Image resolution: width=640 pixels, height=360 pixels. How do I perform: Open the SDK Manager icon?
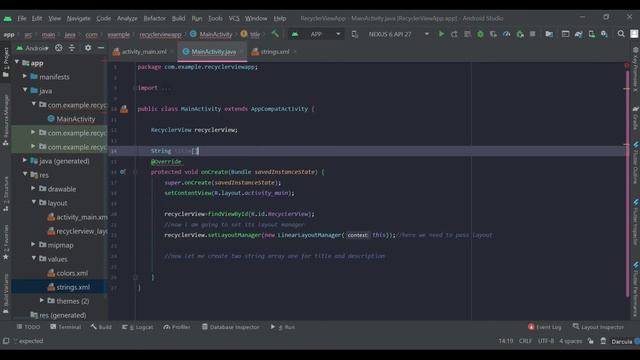(604, 34)
